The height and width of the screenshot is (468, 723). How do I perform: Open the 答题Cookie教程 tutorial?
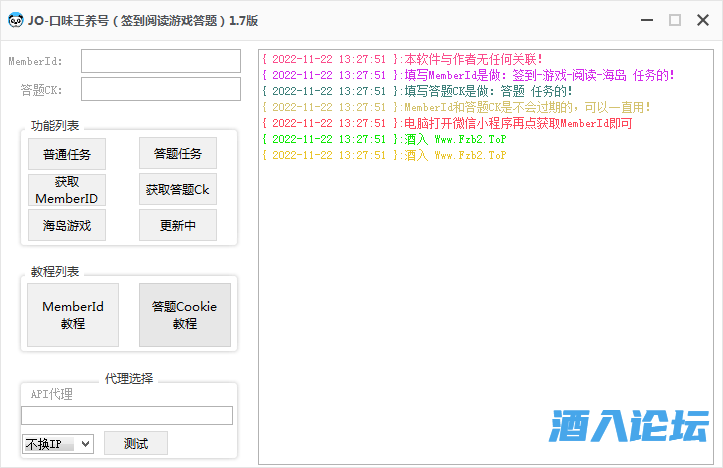[x=184, y=315]
